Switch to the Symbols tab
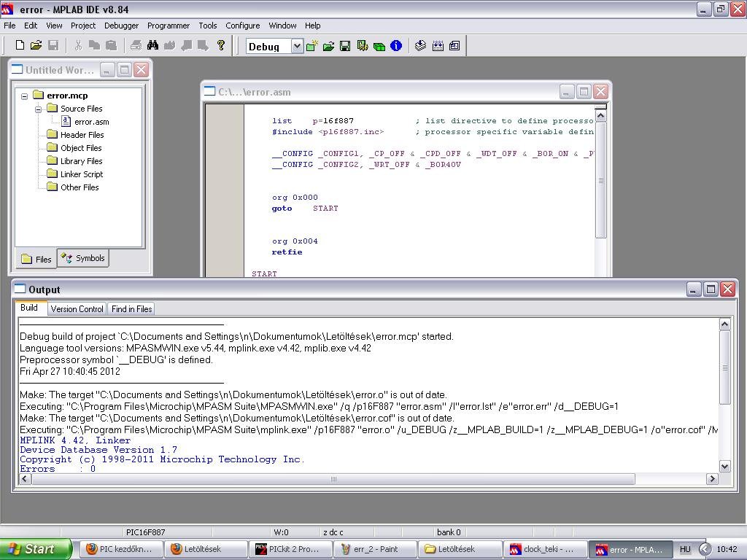 coord(83,258)
